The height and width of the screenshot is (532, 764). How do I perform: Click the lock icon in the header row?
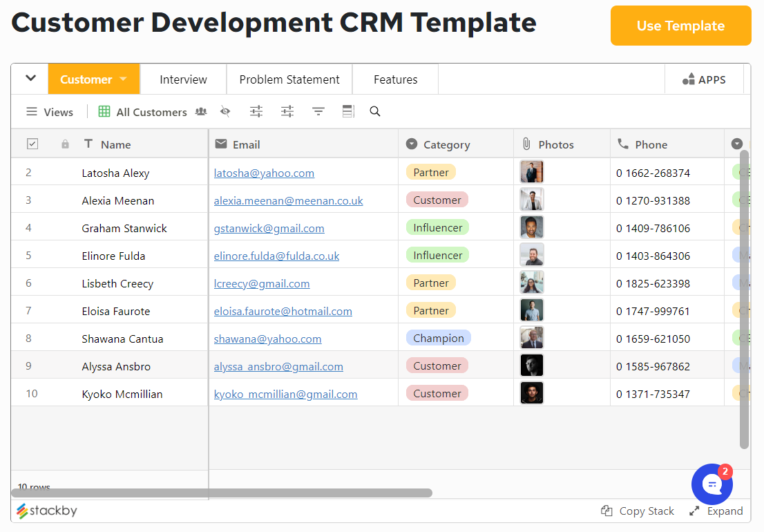65,143
